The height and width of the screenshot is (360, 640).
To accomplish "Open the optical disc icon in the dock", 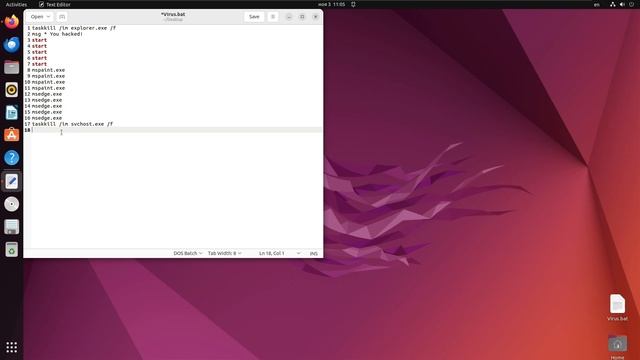I will pos(11,204).
